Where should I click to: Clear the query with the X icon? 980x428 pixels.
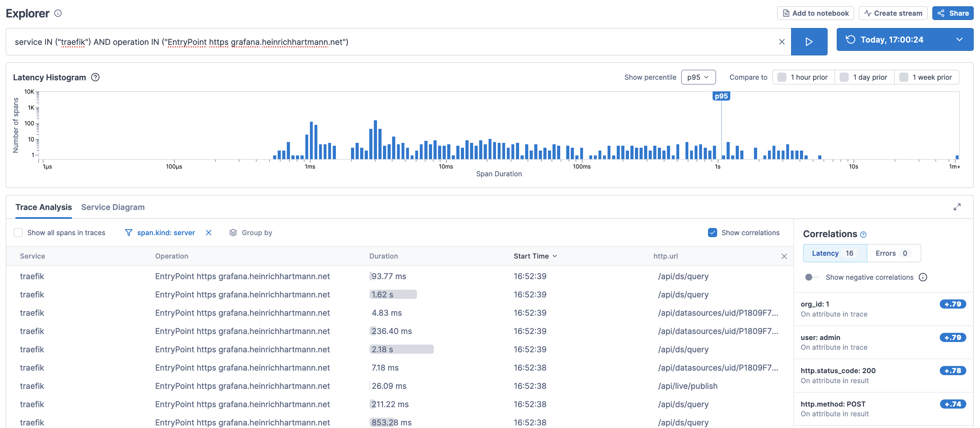782,42
